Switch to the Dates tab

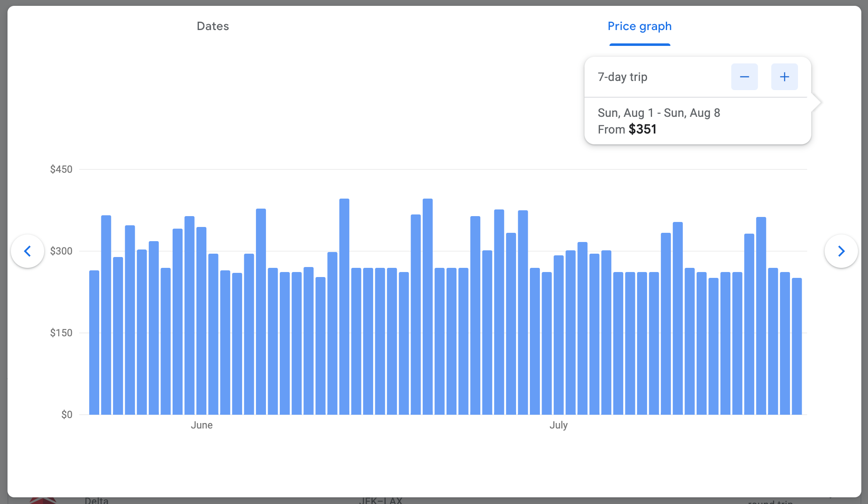[x=213, y=26]
